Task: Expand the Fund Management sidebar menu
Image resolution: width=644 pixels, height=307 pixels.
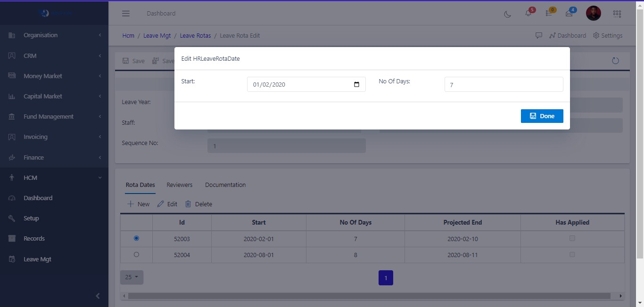Action: [54, 117]
